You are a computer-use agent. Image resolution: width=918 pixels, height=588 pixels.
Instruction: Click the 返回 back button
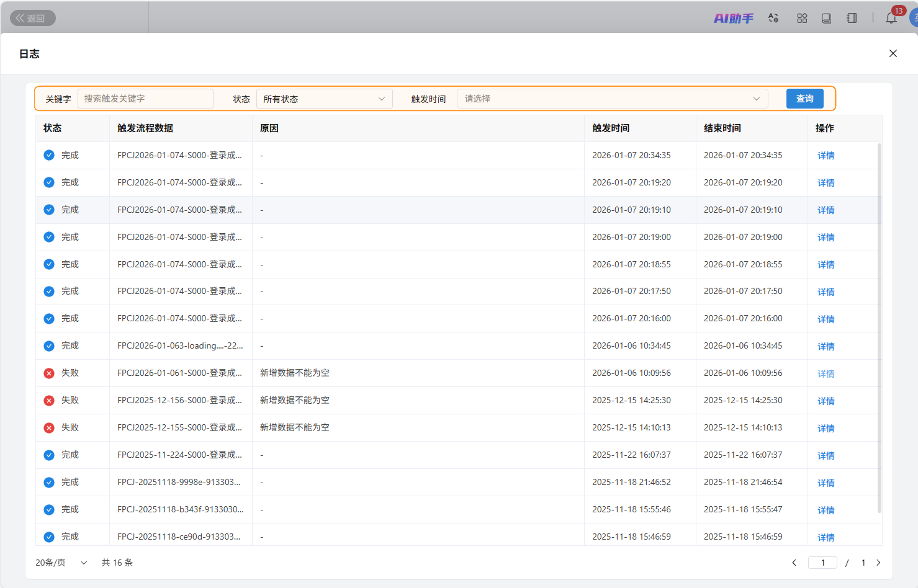(x=33, y=18)
